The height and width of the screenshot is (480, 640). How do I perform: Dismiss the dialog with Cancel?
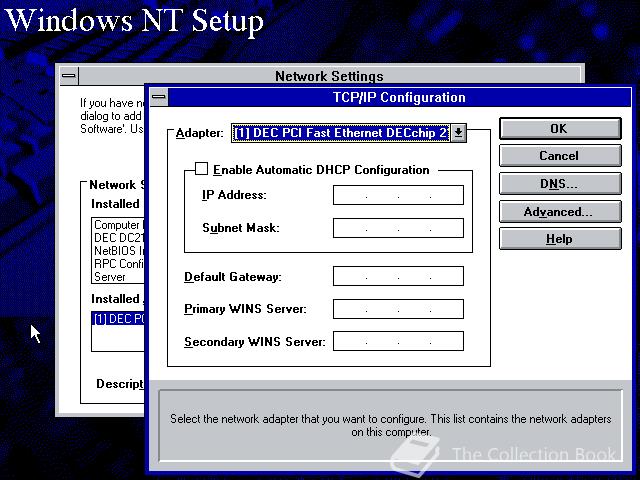click(x=560, y=156)
